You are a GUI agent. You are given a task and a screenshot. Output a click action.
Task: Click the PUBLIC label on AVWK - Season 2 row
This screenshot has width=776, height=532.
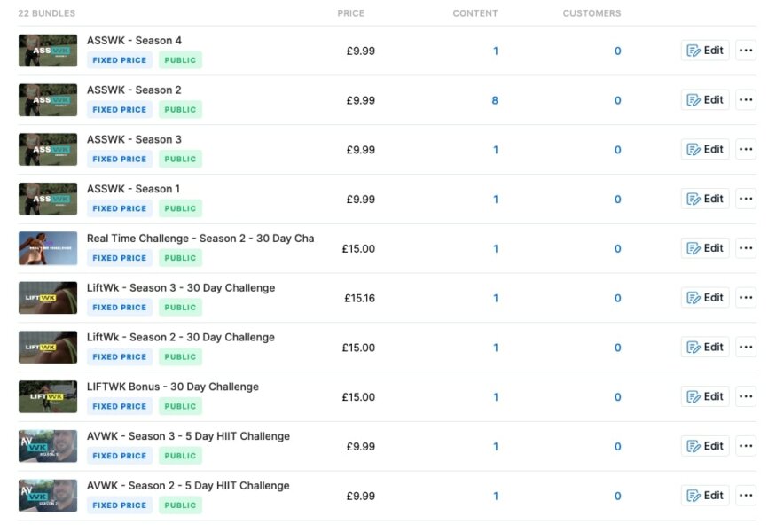click(x=180, y=505)
